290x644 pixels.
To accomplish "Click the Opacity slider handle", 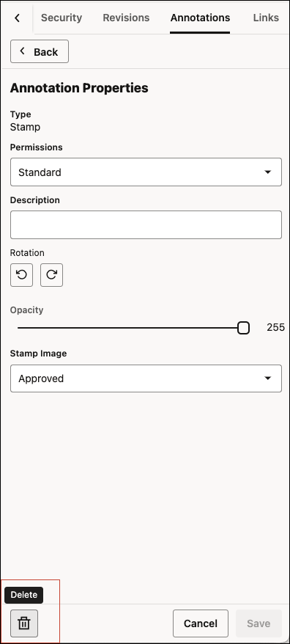I will 243,328.
